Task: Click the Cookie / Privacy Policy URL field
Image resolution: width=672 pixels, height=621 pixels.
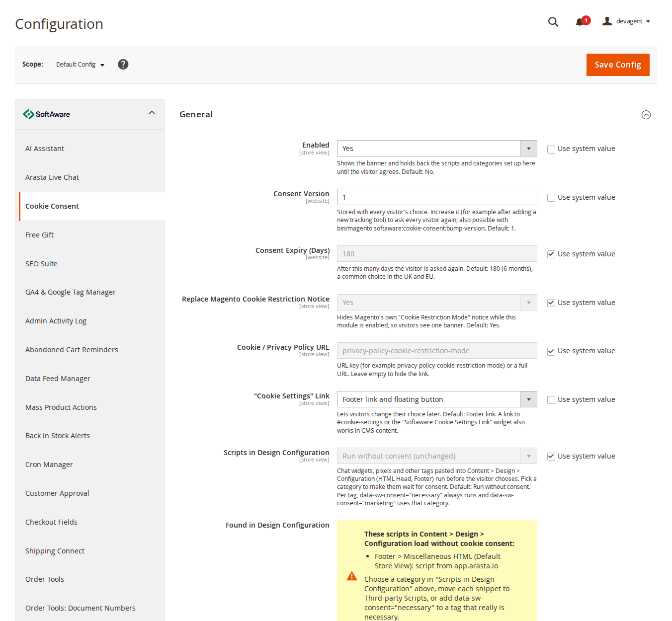Action: pos(437,351)
